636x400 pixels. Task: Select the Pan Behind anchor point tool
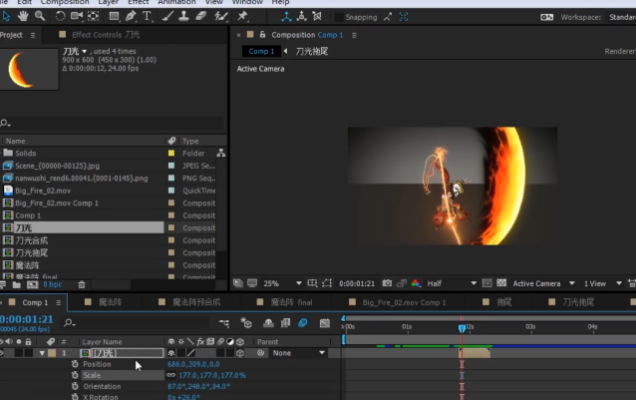pyautogui.click(x=93, y=16)
